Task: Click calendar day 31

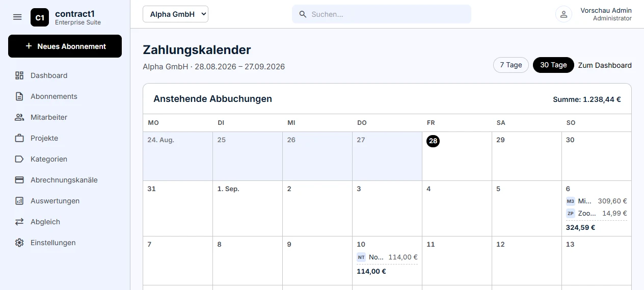Action: click(178, 208)
